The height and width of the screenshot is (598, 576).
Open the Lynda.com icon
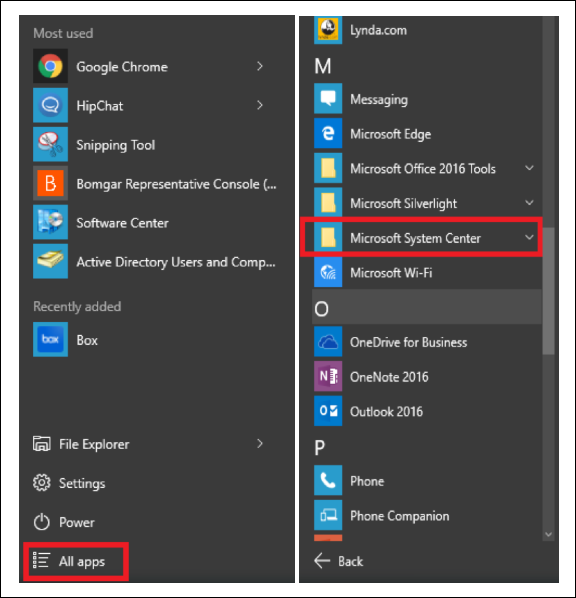(328, 30)
